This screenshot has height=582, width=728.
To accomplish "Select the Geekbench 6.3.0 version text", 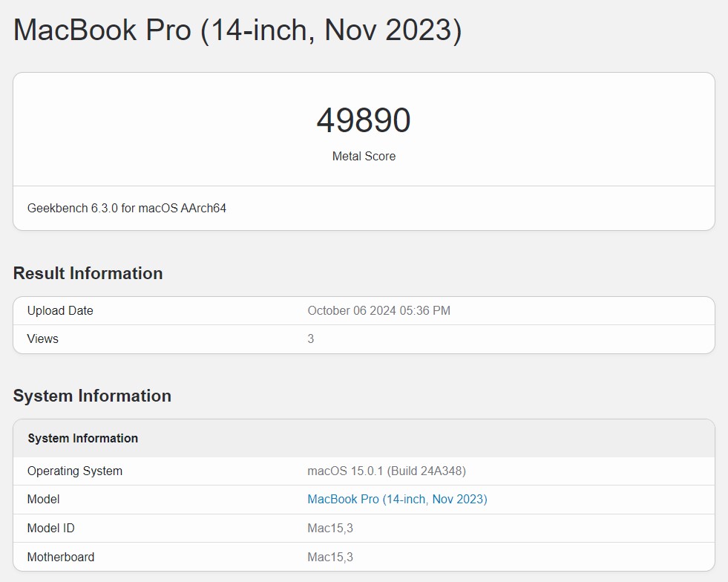I will pyautogui.click(x=127, y=208).
